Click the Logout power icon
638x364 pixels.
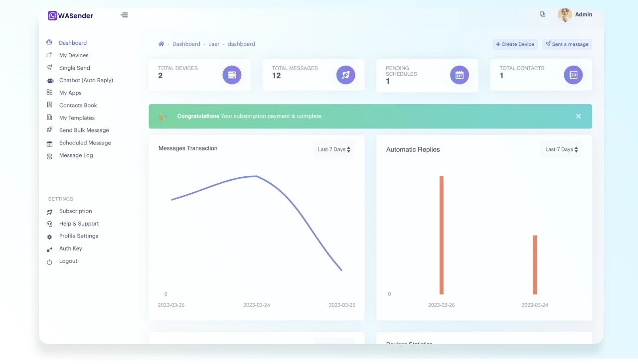[49, 262]
